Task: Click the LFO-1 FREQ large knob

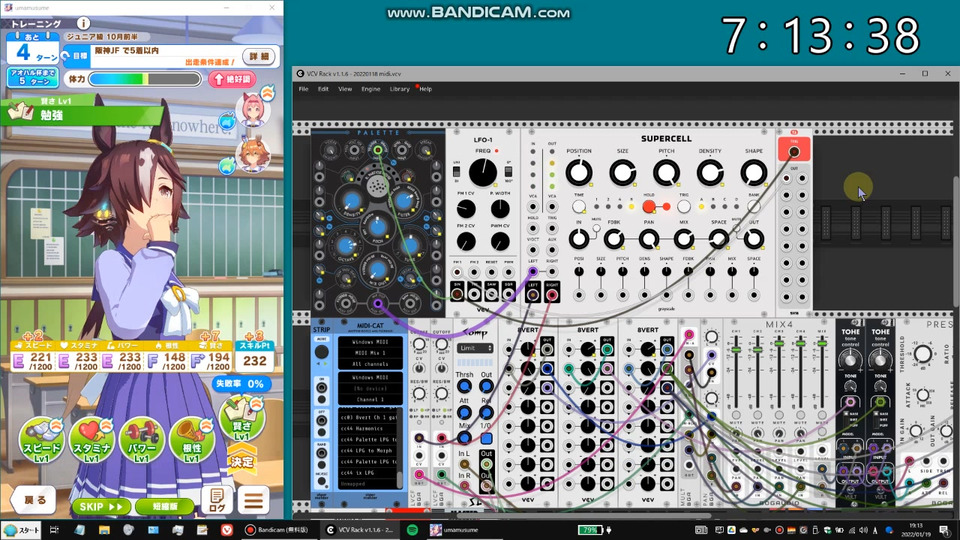Action: (x=483, y=173)
